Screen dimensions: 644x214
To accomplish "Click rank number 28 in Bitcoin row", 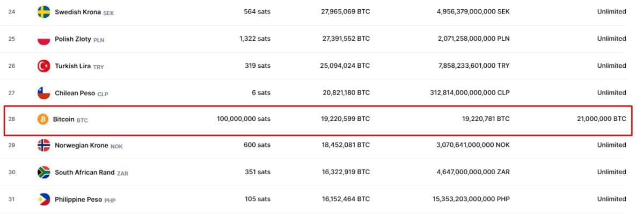I will tap(12, 119).
